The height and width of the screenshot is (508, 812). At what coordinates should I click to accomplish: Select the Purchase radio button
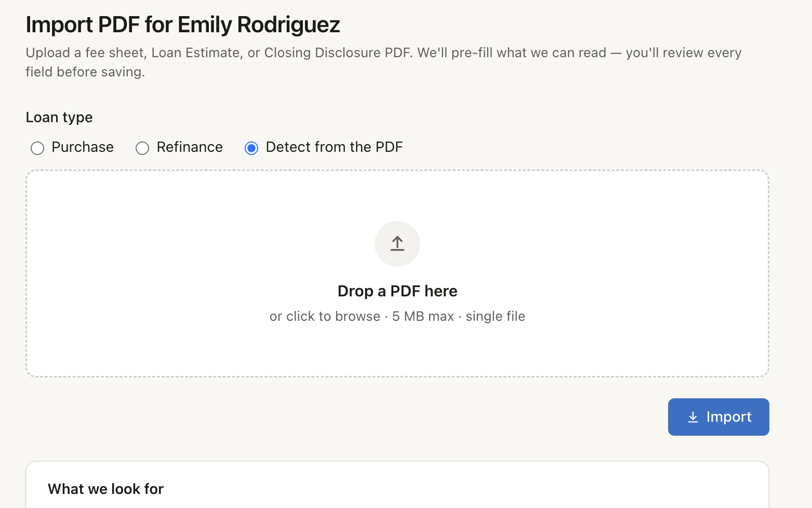click(37, 148)
